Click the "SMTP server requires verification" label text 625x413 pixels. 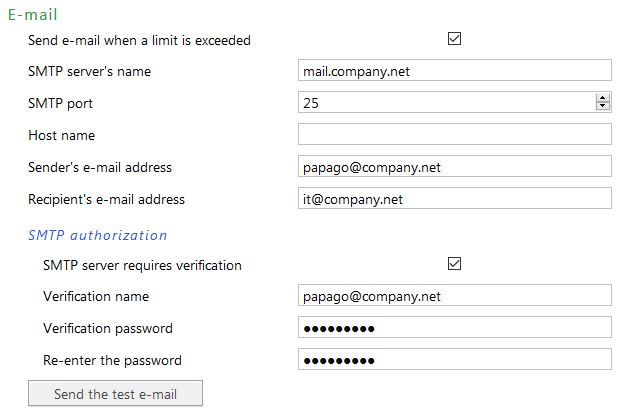(142, 265)
